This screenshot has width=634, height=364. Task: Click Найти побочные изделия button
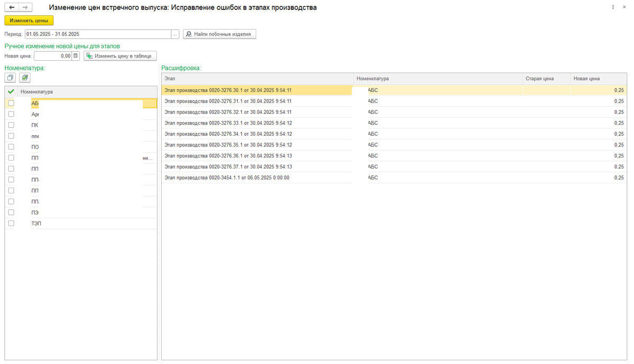[220, 34]
